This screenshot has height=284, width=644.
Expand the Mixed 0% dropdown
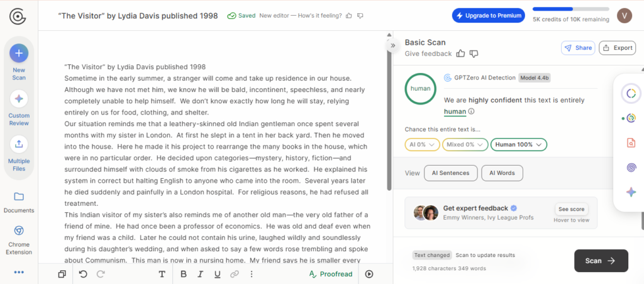(465, 145)
